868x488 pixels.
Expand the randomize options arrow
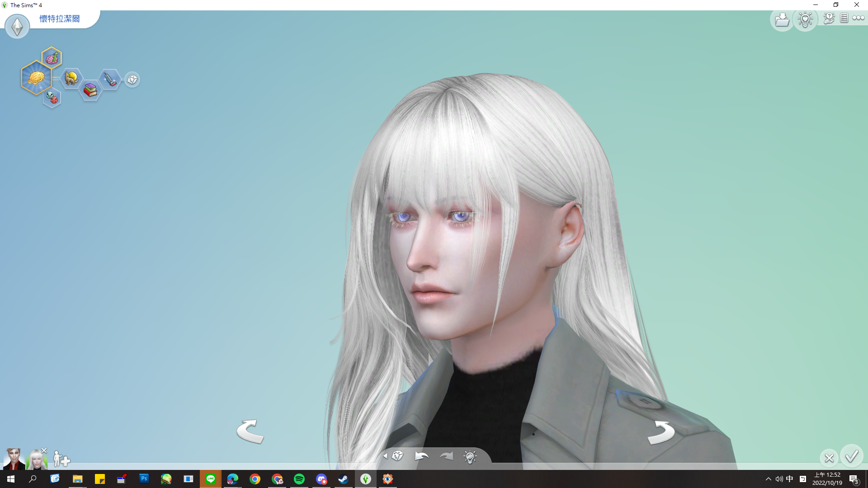tap(385, 456)
